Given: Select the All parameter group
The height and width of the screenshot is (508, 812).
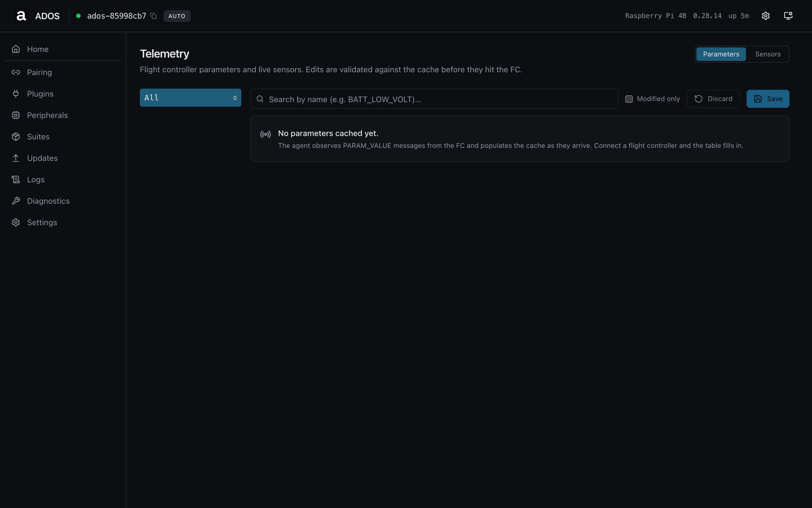Looking at the screenshot, I should click(190, 98).
